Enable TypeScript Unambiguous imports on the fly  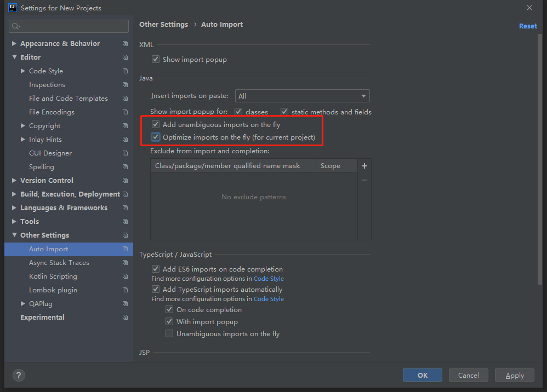coord(169,333)
